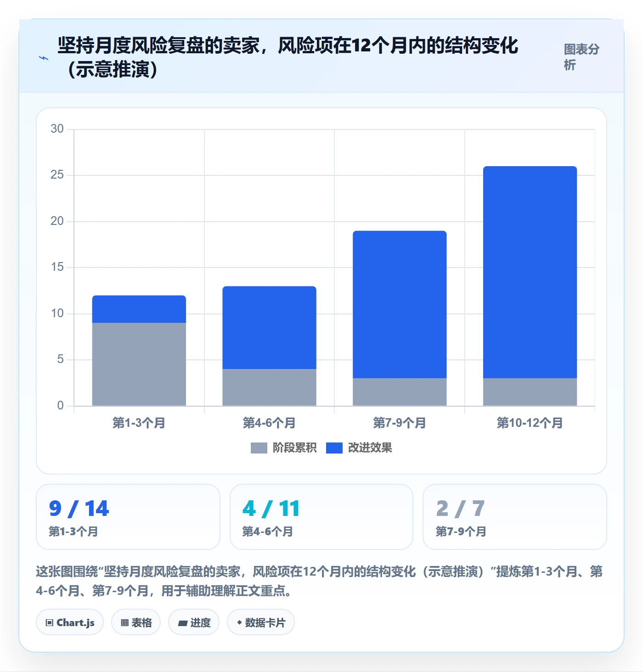Viewport: 643px width, 672px height.
Task: Click the blue 改进效果 legend color box
Action: [334, 448]
